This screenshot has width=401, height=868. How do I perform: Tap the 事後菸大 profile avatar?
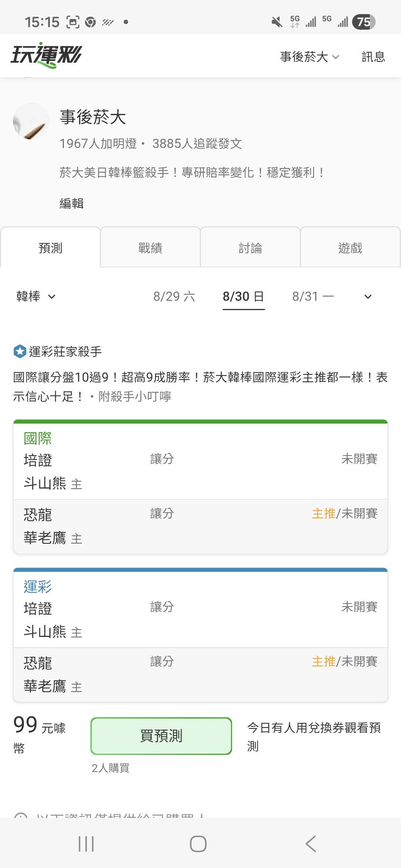(x=31, y=121)
